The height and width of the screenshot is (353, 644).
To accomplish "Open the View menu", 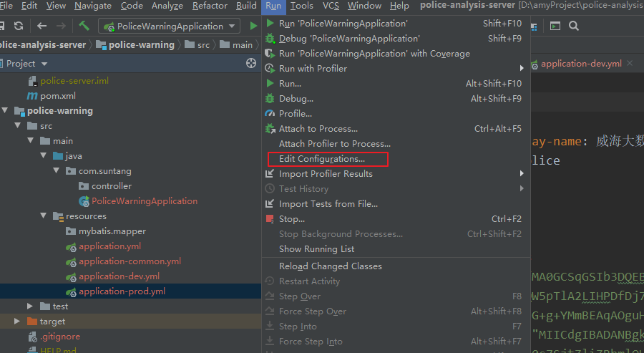I will pos(56,6).
